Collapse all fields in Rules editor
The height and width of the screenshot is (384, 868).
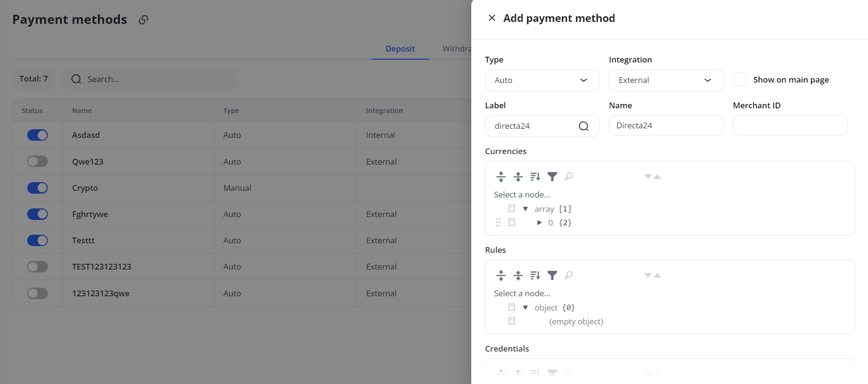(x=518, y=275)
